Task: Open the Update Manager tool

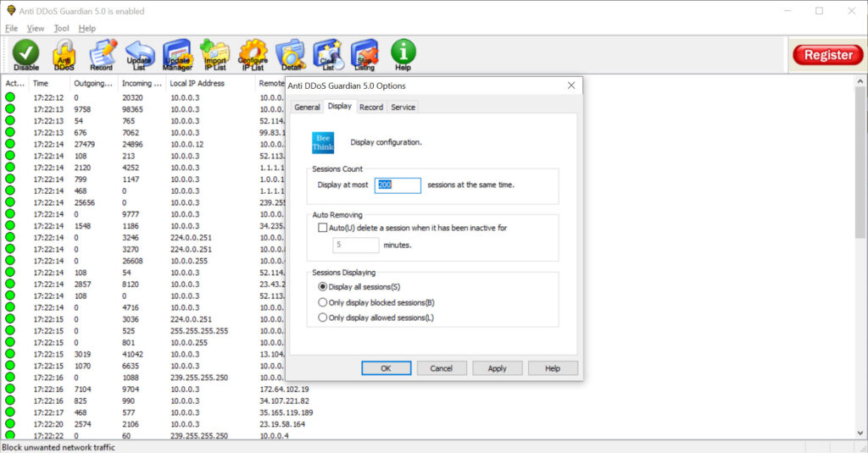Action: [x=177, y=55]
